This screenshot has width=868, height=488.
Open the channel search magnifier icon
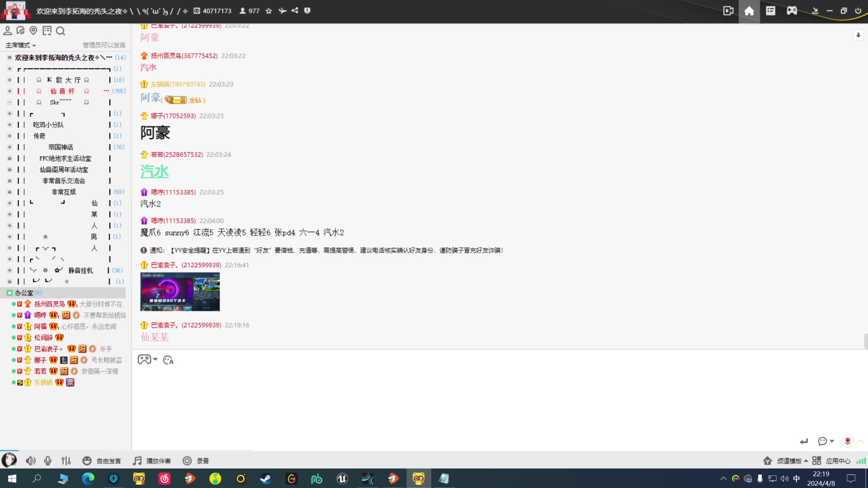[x=61, y=31]
